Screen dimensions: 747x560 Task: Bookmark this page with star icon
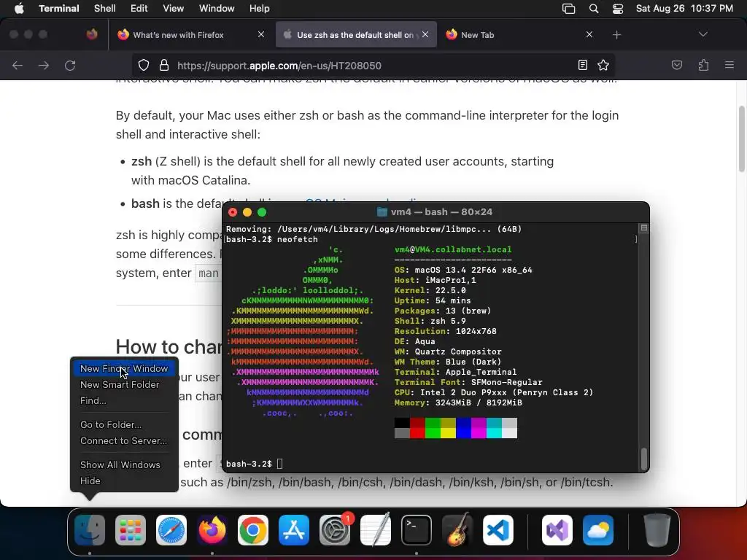coord(603,65)
